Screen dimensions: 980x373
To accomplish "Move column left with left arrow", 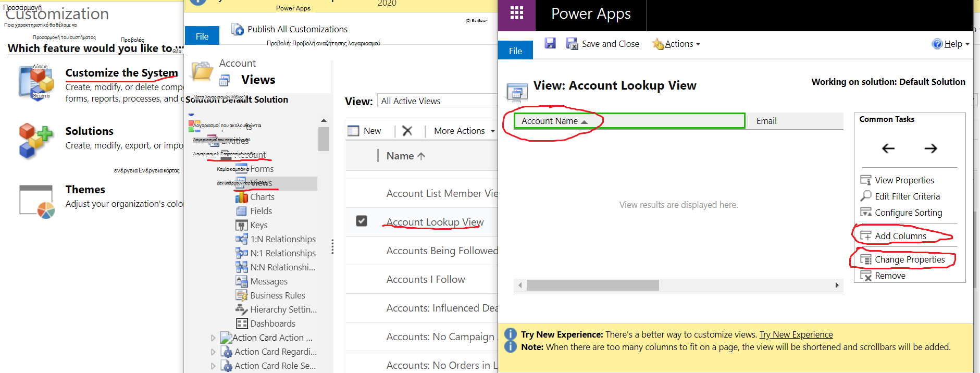I will coord(888,148).
